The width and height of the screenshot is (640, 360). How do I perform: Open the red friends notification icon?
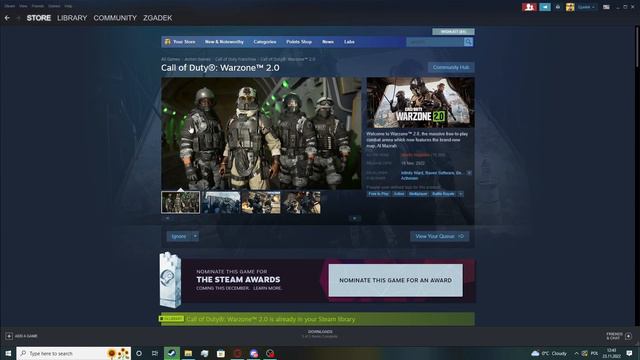coord(529,7)
